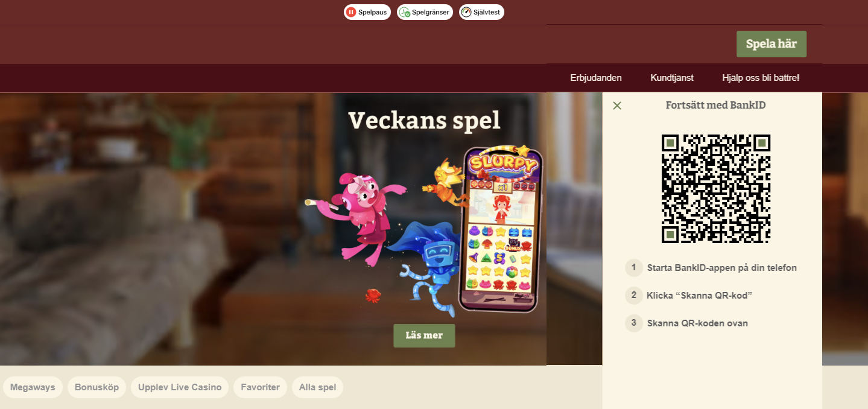The width and height of the screenshot is (868, 409).
Task: Select the Megaways category tab
Action: coord(33,387)
